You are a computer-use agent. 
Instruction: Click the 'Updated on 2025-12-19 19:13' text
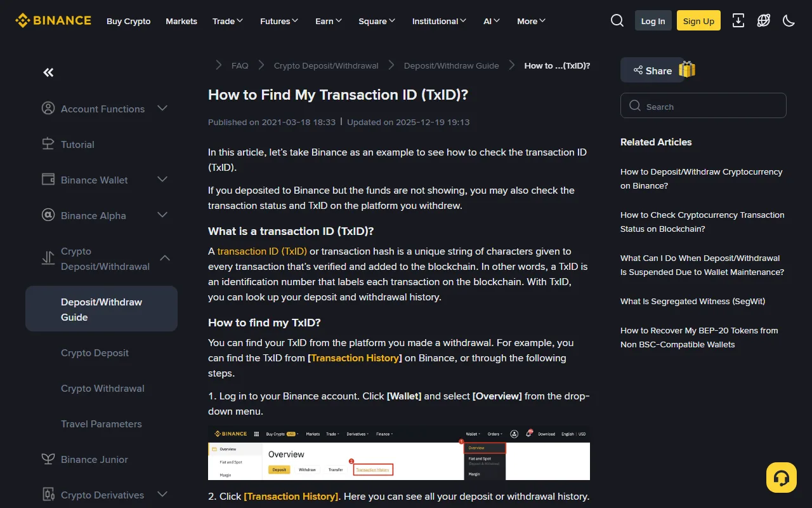tap(409, 122)
